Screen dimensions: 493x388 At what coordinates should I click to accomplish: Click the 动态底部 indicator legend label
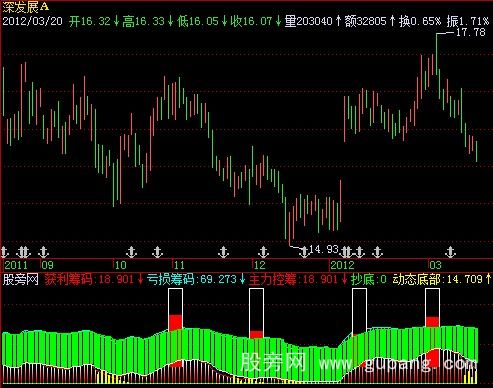417,279
